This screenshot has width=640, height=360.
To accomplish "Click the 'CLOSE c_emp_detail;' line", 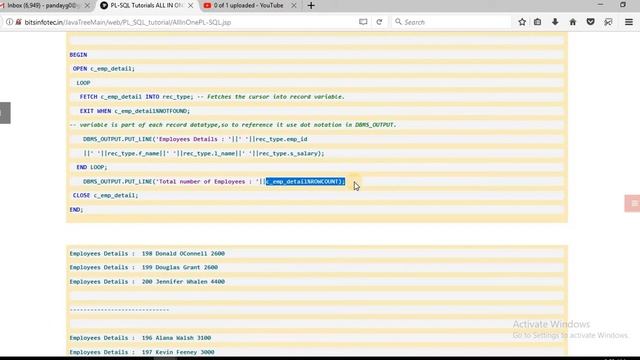I will (105, 196).
